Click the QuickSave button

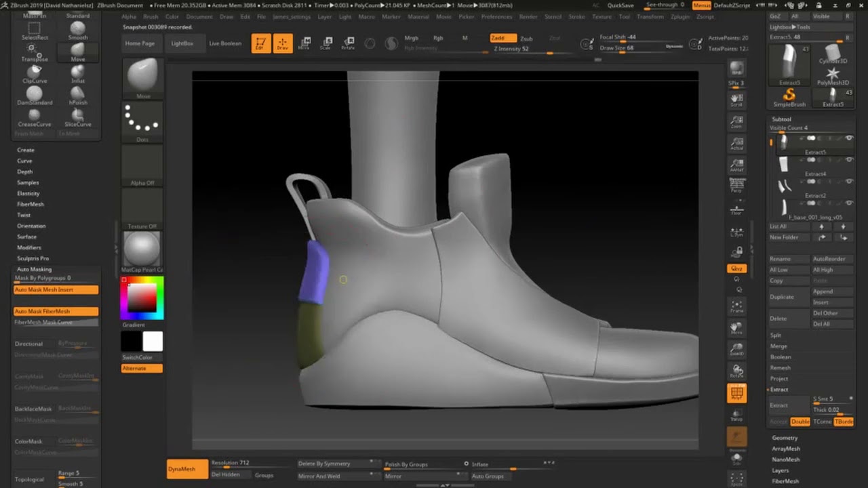(620, 5)
